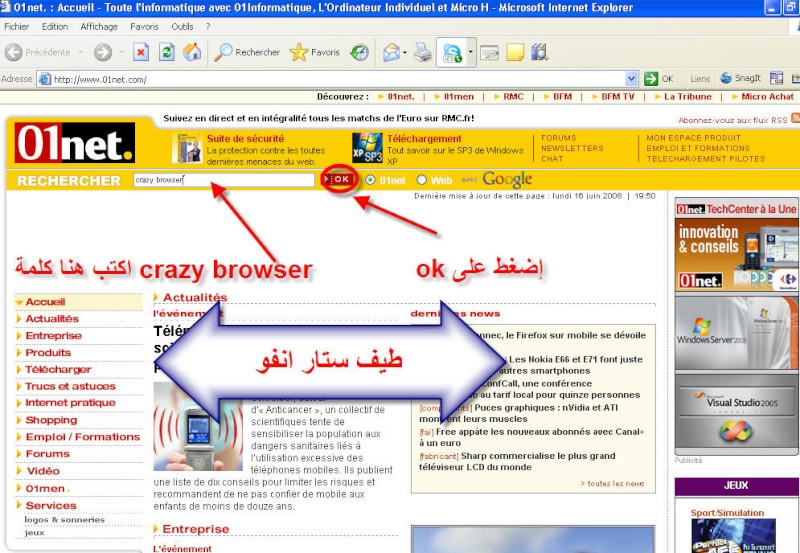The height and width of the screenshot is (553, 800).
Task: Open the History clock icon
Action: tap(360, 52)
